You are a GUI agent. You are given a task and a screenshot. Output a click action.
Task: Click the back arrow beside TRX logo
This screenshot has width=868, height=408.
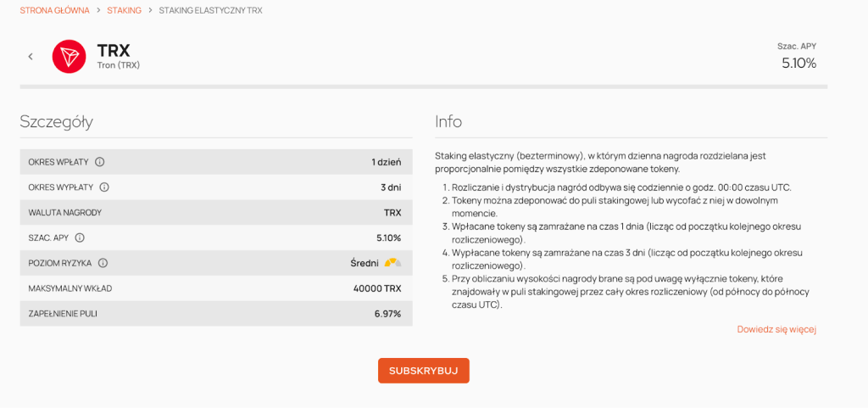[31, 57]
